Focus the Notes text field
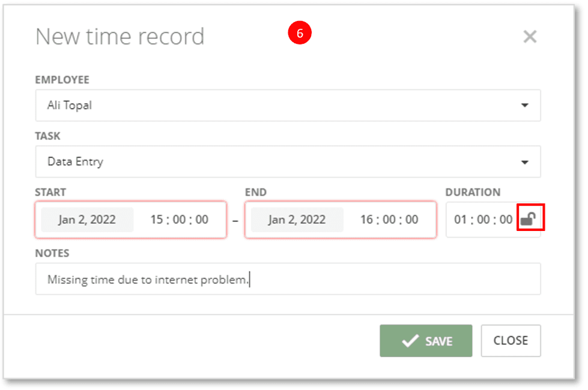This screenshot has height=390, width=588. 288,279
